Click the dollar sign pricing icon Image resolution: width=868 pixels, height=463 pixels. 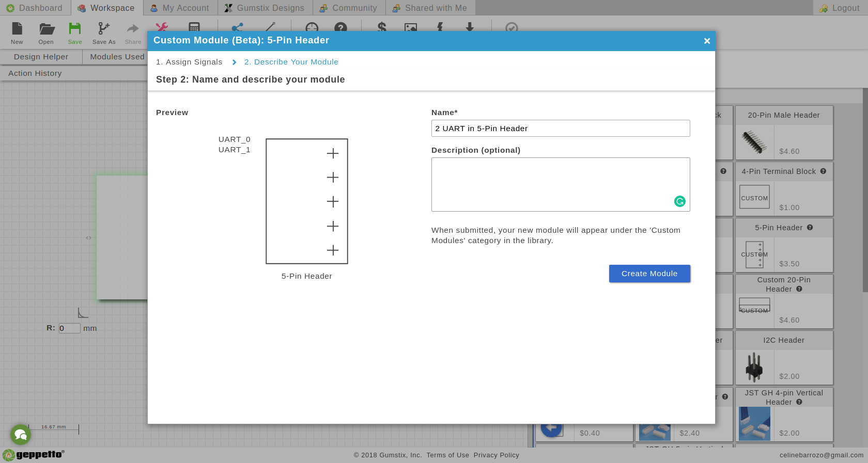tap(382, 27)
